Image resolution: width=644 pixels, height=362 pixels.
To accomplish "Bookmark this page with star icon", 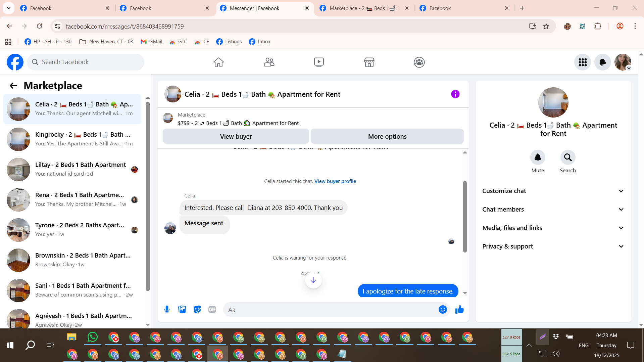I will point(546,26).
